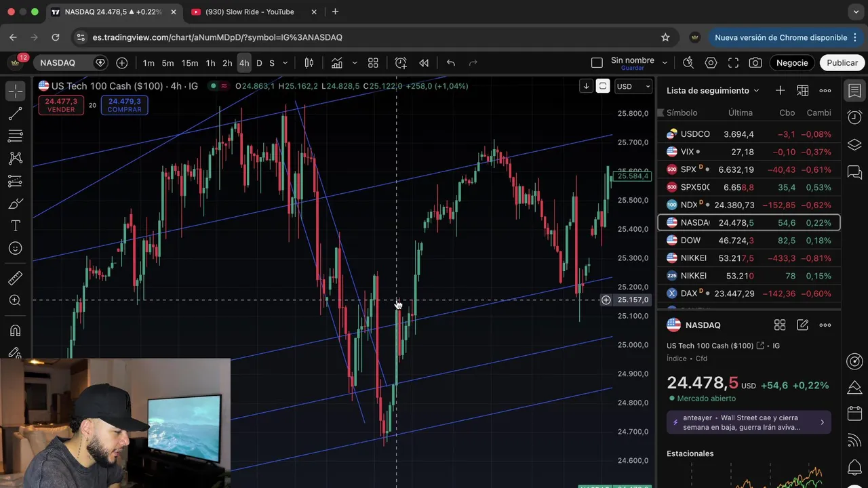Open quick search icon in top toolbar

[688, 63]
